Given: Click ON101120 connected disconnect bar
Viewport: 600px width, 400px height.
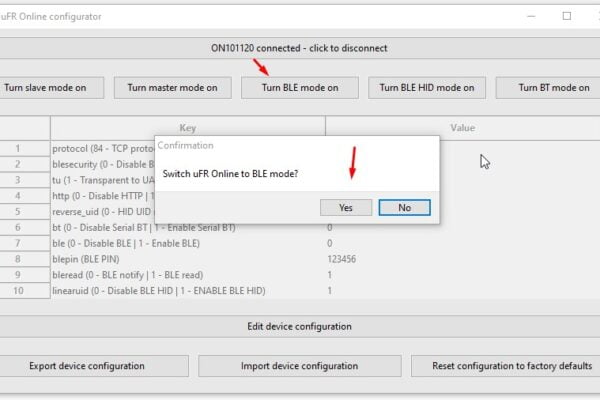Looking at the screenshot, I should 300,48.
